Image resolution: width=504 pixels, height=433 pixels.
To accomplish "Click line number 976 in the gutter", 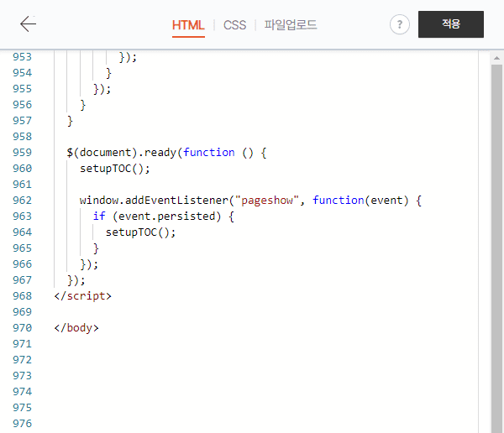I will point(22,424).
